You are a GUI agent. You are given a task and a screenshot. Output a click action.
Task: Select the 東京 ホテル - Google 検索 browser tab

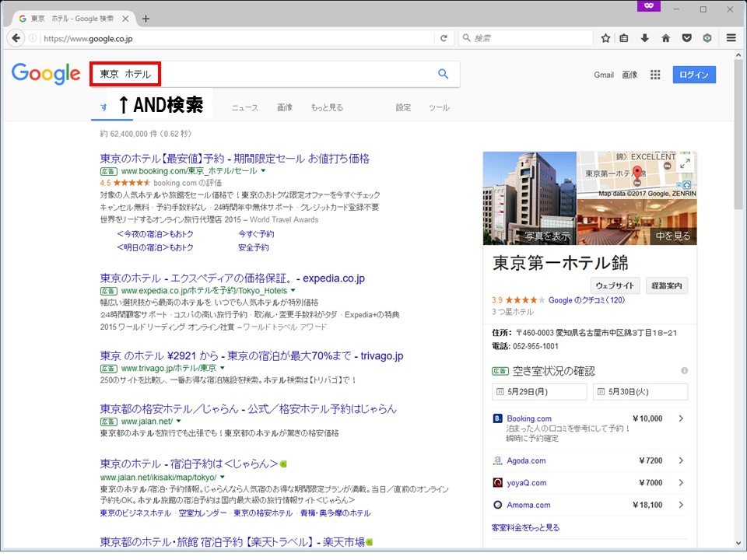pyautogui.click(x=72, y=19)
